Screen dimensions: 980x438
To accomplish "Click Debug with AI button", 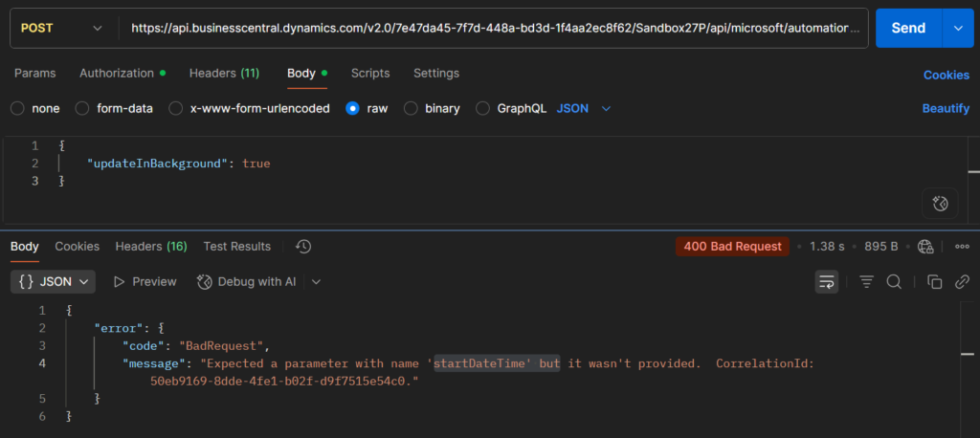I will pyautogui.click(x=247, y=281).
